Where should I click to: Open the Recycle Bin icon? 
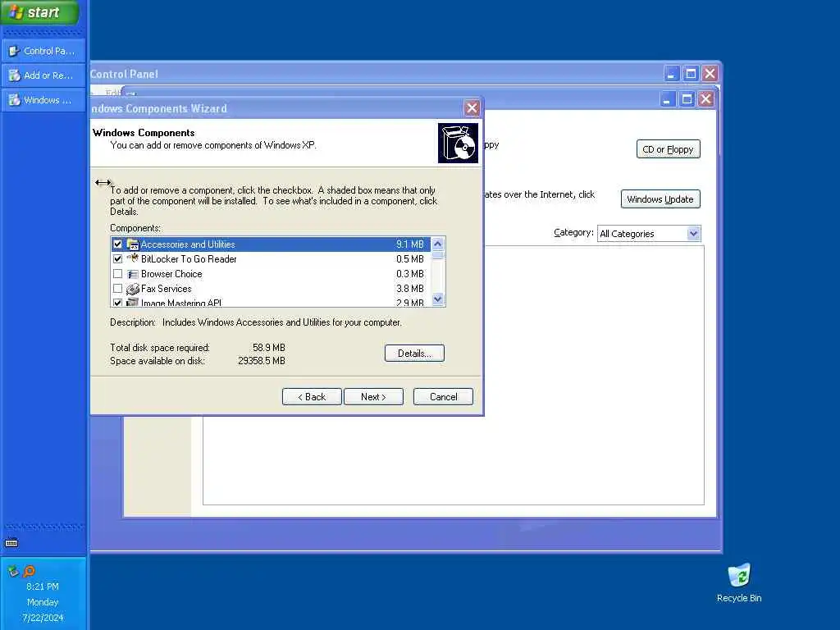point(739,576)
